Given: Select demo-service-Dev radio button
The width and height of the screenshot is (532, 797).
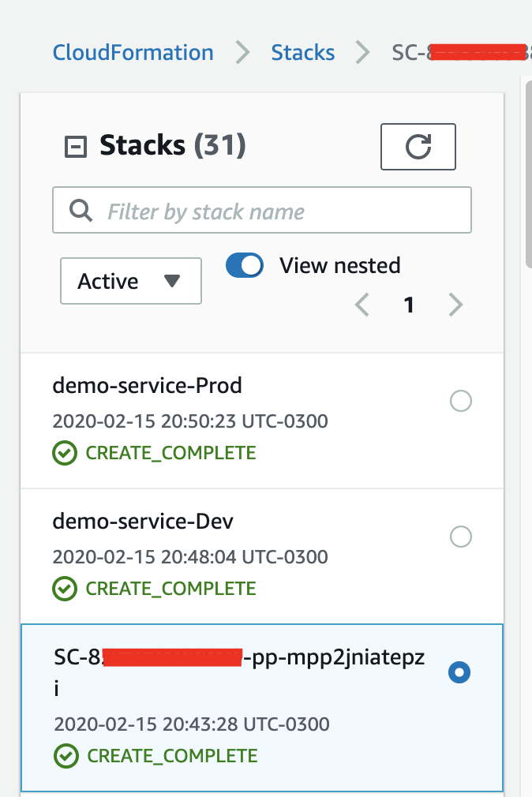Looking at the screenshot, I should pos(461,537).
